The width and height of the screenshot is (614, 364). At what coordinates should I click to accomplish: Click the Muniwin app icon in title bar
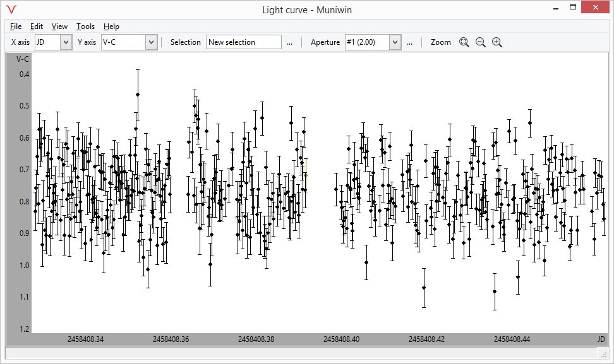[11, 9]
